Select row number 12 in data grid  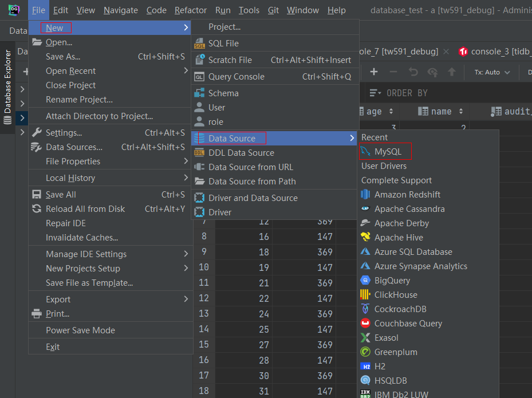click(203, 298)
